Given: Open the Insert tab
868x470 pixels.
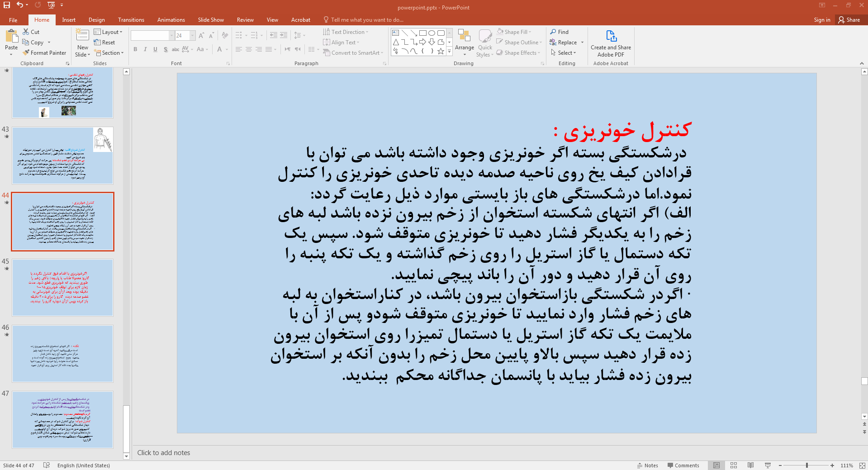Looking at the screenshot, I should pyautogui.click(x=69, y=20).
